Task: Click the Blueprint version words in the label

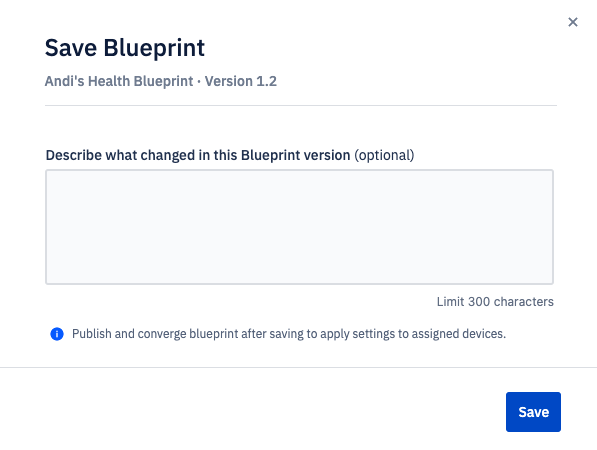Action: coord(295,155)
